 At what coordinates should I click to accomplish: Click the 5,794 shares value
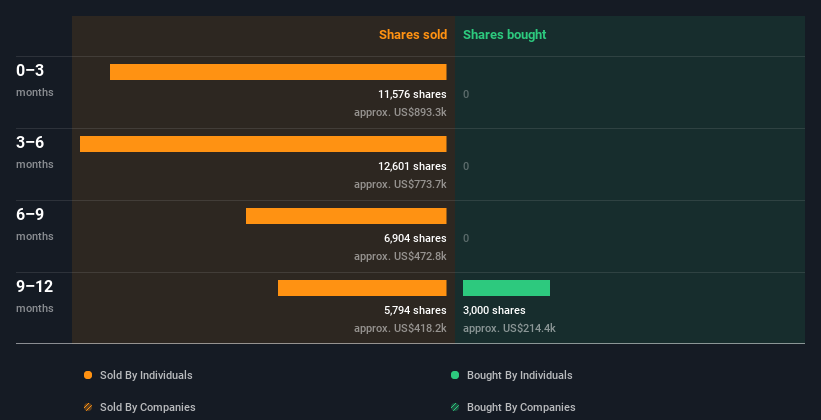click(x=415, y=310)
